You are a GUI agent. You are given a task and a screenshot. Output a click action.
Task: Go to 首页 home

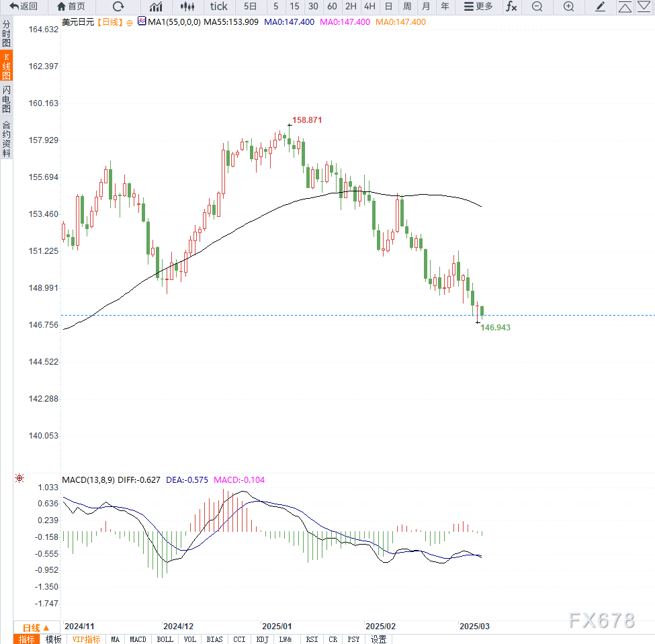click(x=71, y=6)
